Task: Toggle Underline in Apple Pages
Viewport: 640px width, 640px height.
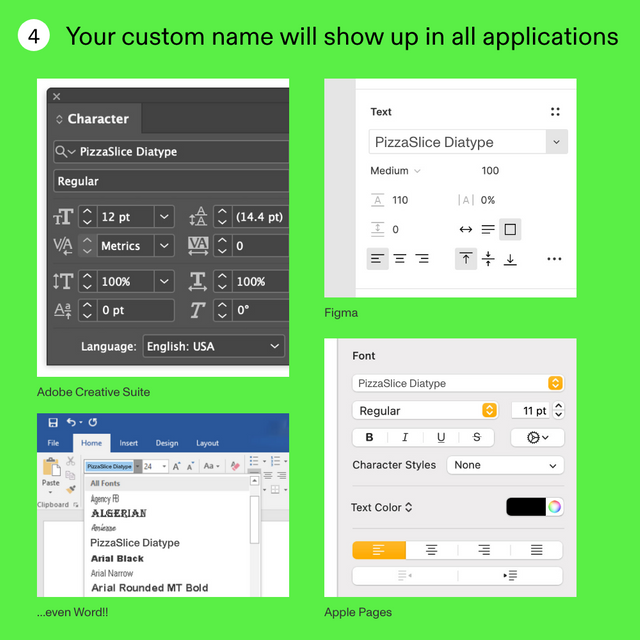Action: pos(441,438)
